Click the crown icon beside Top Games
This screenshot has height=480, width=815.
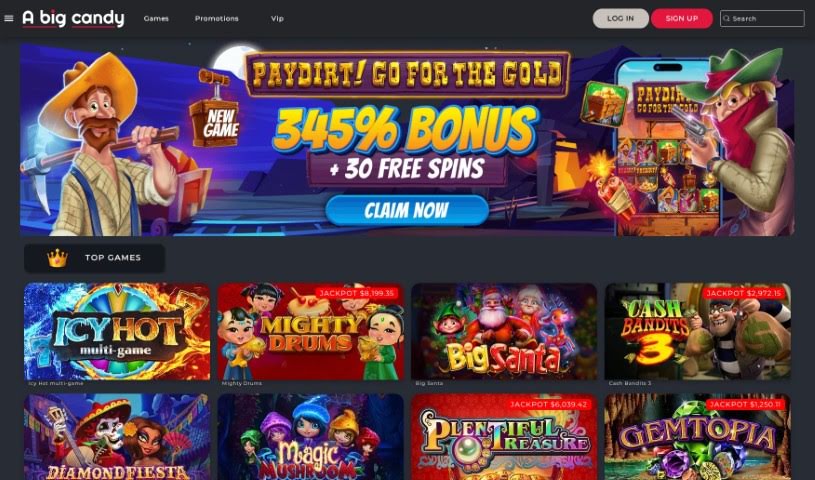pyautogui.click(x=57, y=258)
